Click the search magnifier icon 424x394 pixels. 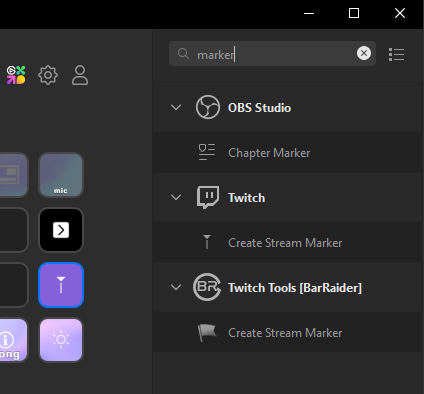183,53
